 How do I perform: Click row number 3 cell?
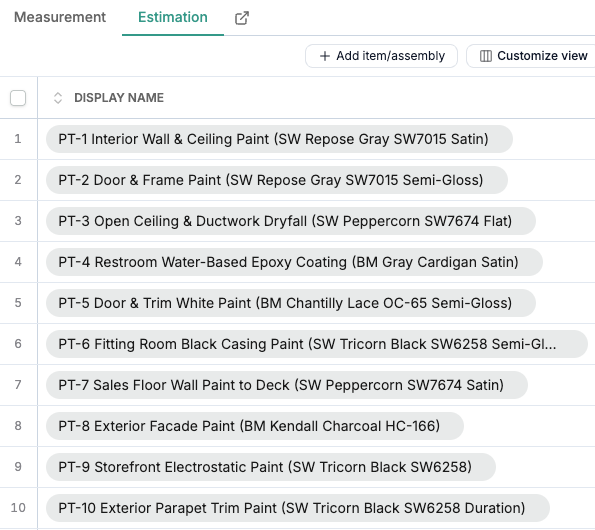point(18,221)
